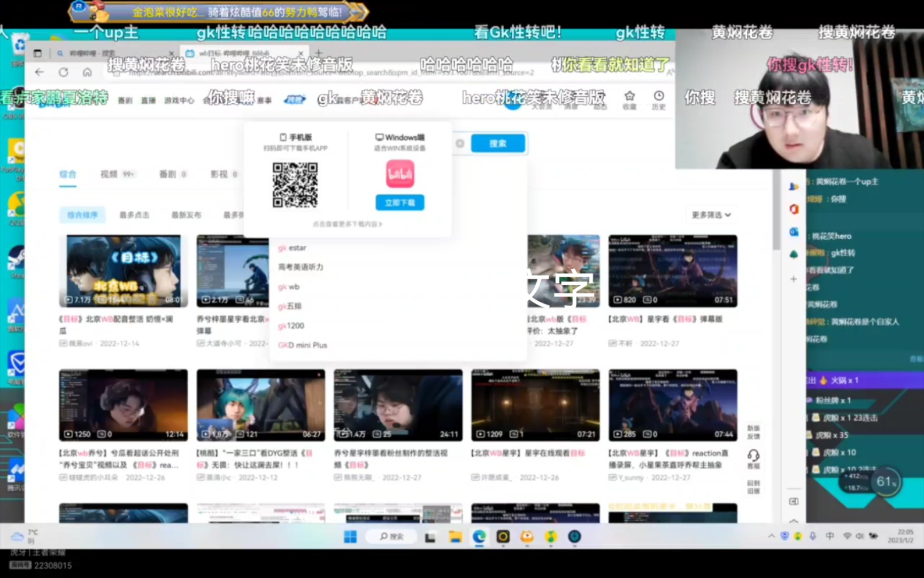The height and width of the screenshot is (578, 924).
Task: Open File Explorer from the taskbar
Action: click(455, 537)
